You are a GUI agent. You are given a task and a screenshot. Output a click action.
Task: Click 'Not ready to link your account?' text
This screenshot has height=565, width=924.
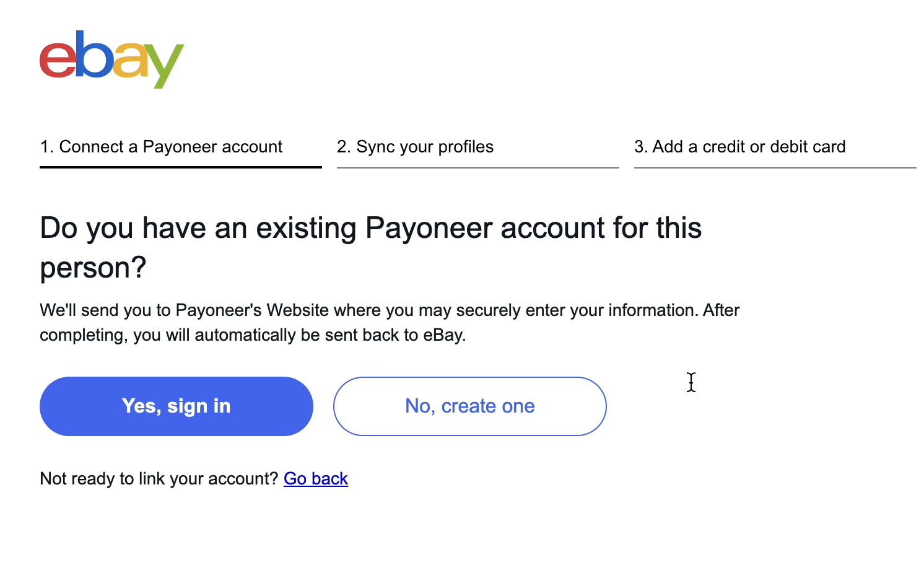coord(159,479)
